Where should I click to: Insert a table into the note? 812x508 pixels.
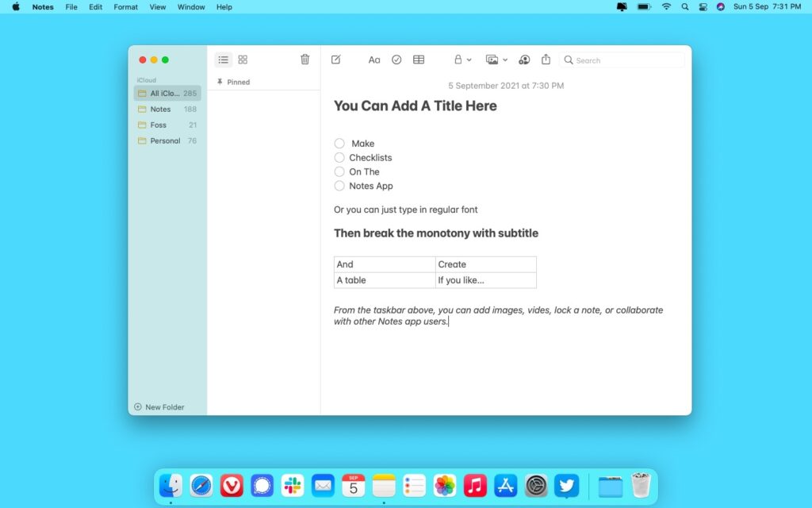pos(419,59)
